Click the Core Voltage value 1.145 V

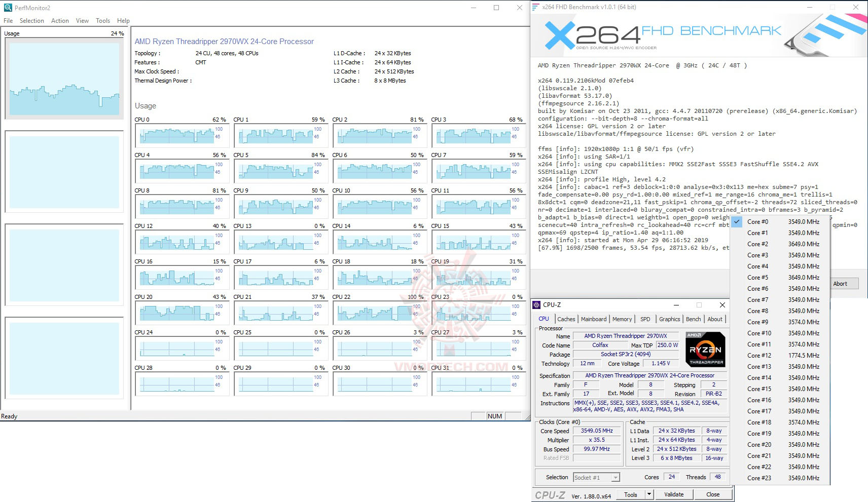(x=660, y=363)
